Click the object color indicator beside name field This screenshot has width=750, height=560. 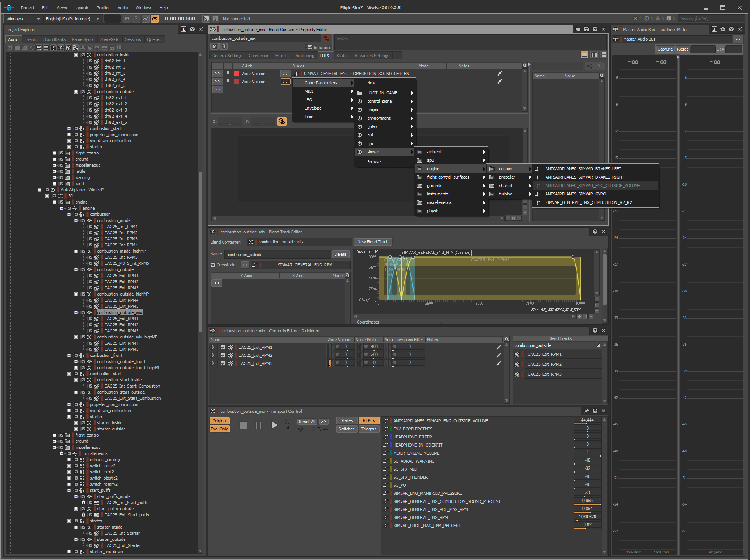(x=326, y=38)
